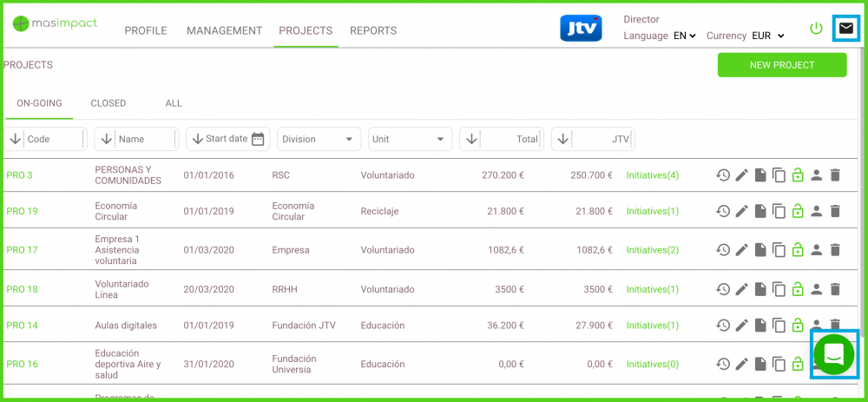This screenshot has width=868, height=402.
Task: Open the mail inbox envelope icon
Action: point(845,29)
